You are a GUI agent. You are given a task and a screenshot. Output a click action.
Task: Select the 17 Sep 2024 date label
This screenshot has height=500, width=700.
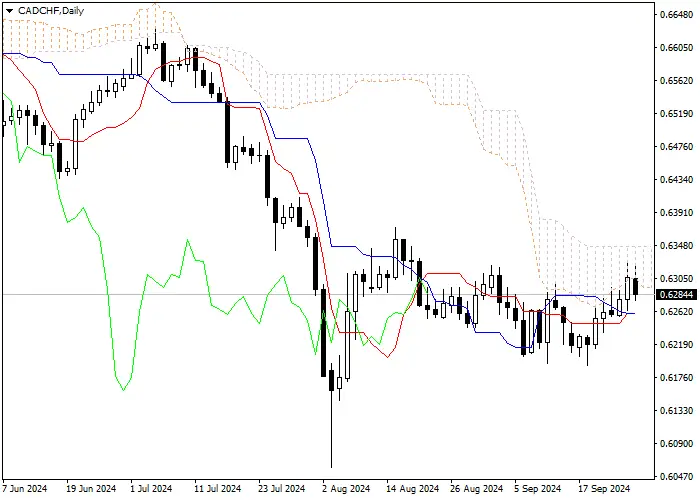(x=604, y=489)
